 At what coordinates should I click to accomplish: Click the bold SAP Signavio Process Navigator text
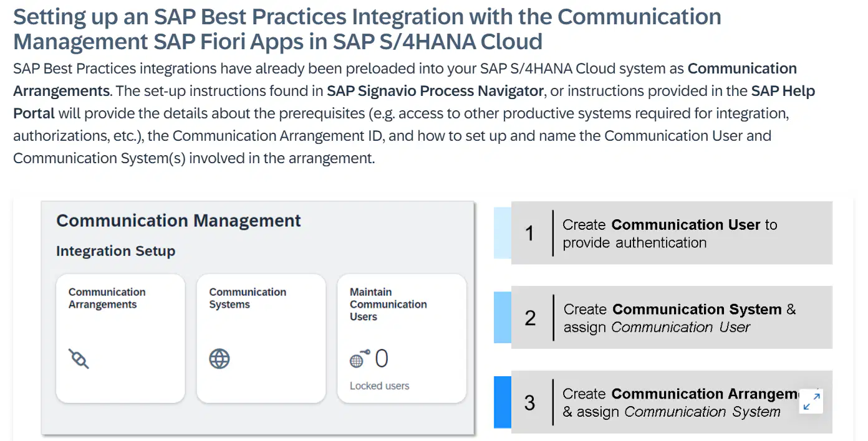(435, 91)
